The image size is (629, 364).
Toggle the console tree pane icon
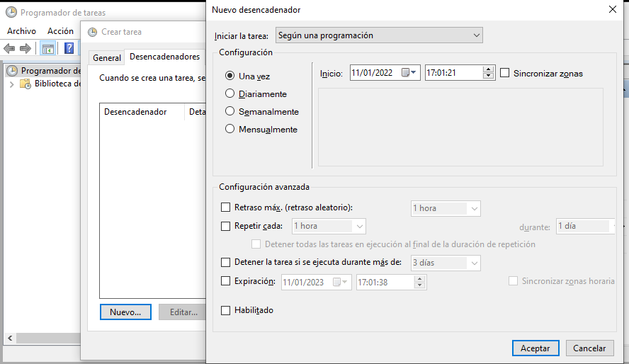(47, 48)
